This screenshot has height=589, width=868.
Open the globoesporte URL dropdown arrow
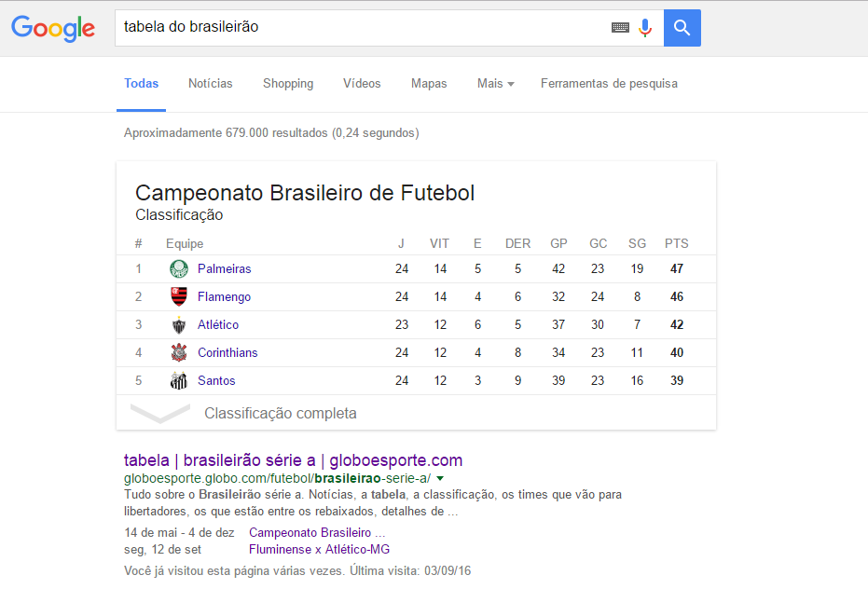440,478
